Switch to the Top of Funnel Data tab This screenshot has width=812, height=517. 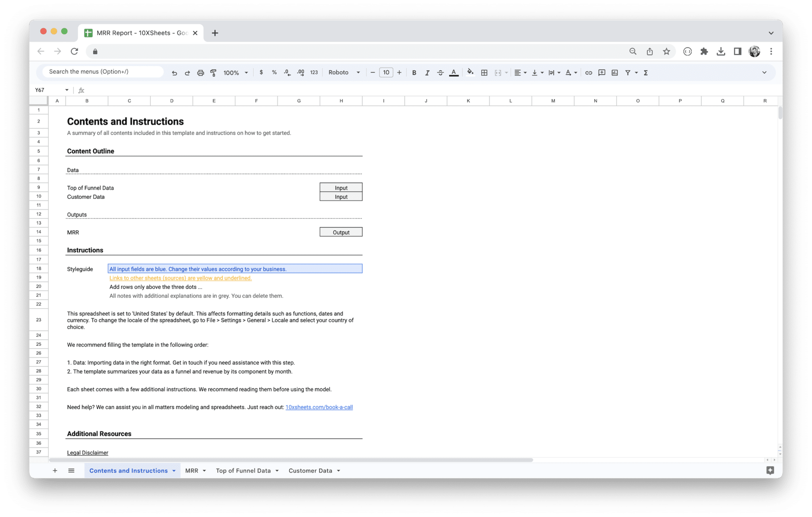(x=243, y=471)
